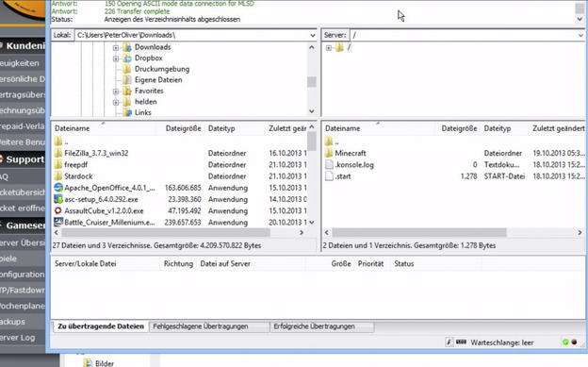Click the .konsole.log file icon
The image size is (588, 367).
pyautogui.click(x=329, y=164)
